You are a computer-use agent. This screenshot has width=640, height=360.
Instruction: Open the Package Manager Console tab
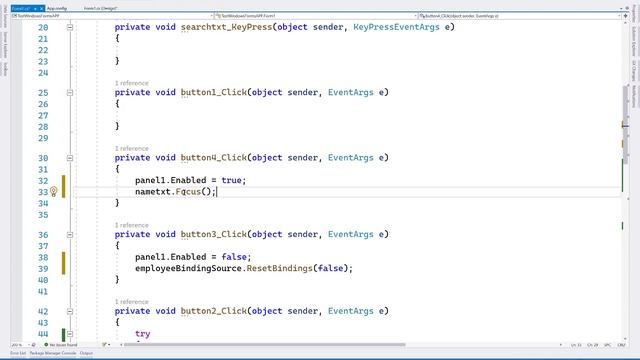[53, 353]
